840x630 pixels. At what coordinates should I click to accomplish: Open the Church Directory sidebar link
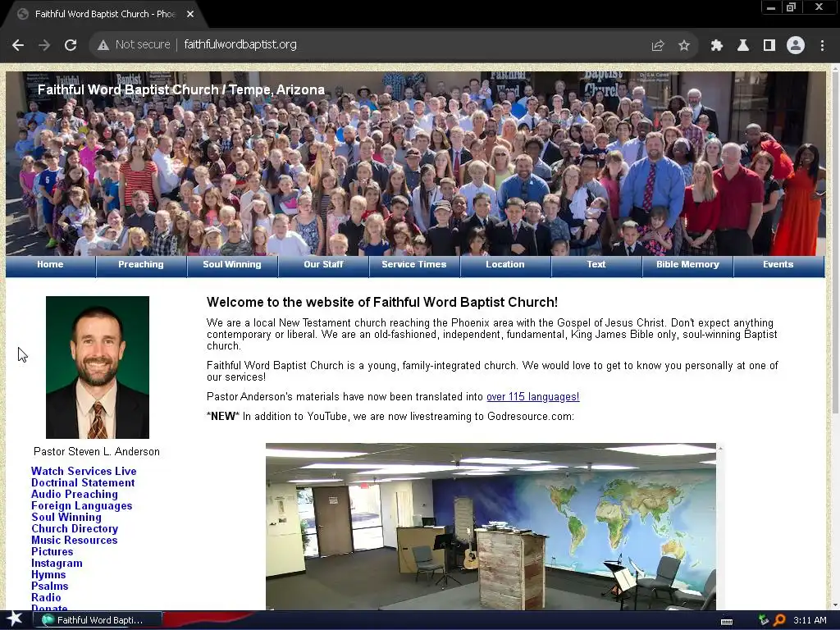[75, 529]
